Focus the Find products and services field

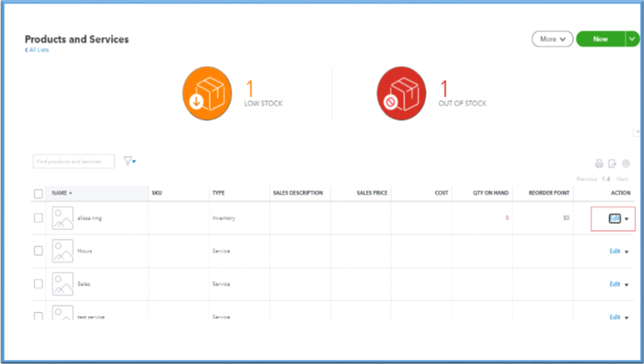pos(73,161)
